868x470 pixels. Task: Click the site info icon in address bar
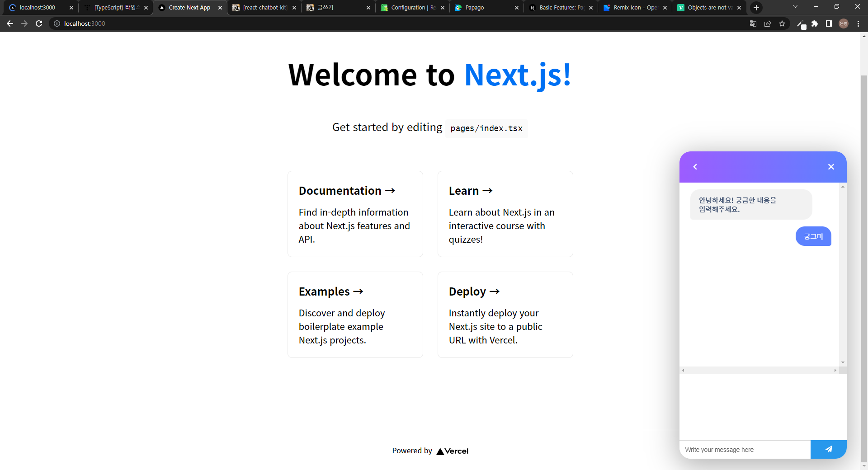pyautogui.click(x=57, y=23)
